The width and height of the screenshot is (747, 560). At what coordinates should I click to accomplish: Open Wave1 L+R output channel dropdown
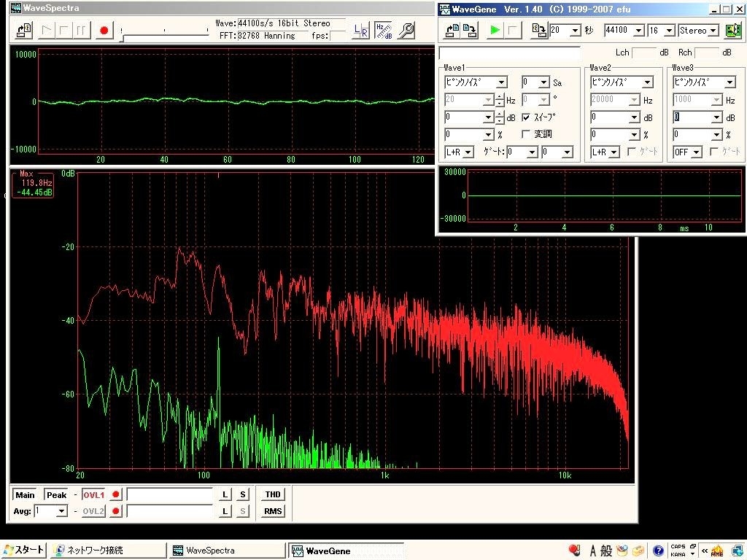pyautogui.click(x=468, y=152)
